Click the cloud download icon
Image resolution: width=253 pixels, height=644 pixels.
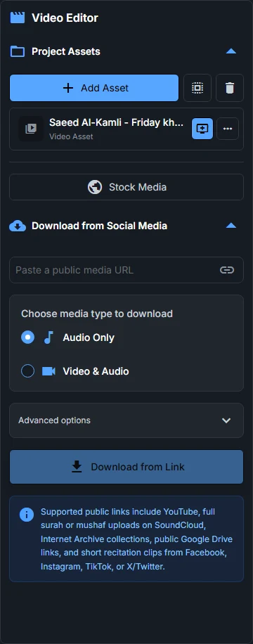point(18,226)
